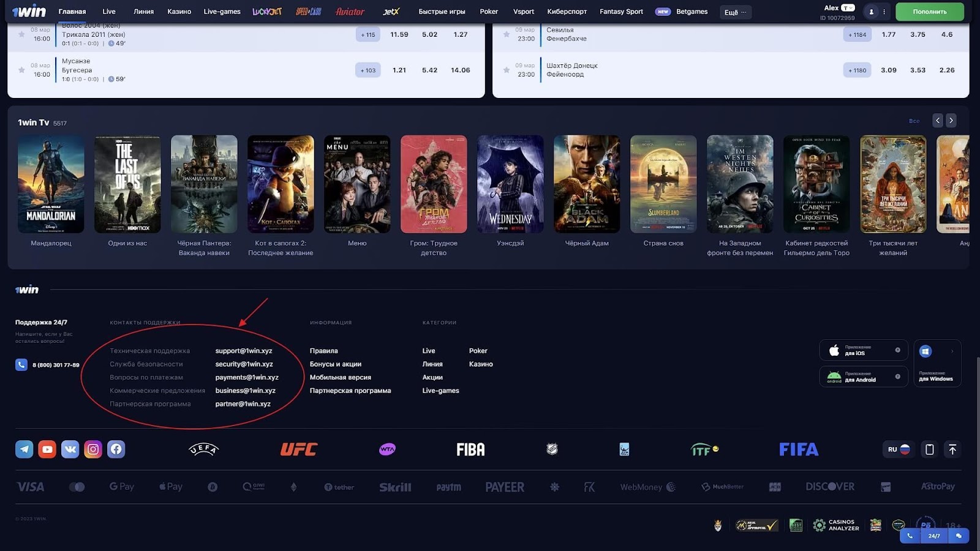This screenshot has width=980, height=551.
Task: Open the RU language selector
Action: tap(899, 449)
